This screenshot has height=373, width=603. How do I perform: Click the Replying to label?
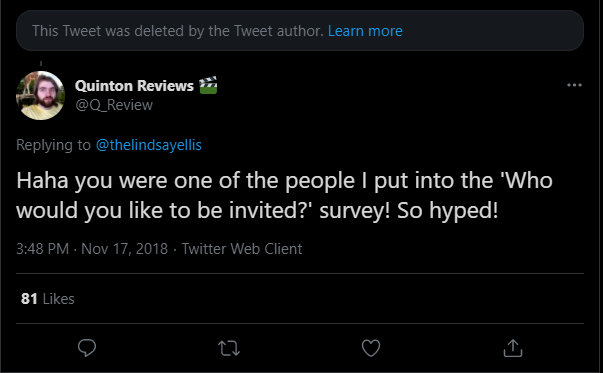[x=53, y=145]
